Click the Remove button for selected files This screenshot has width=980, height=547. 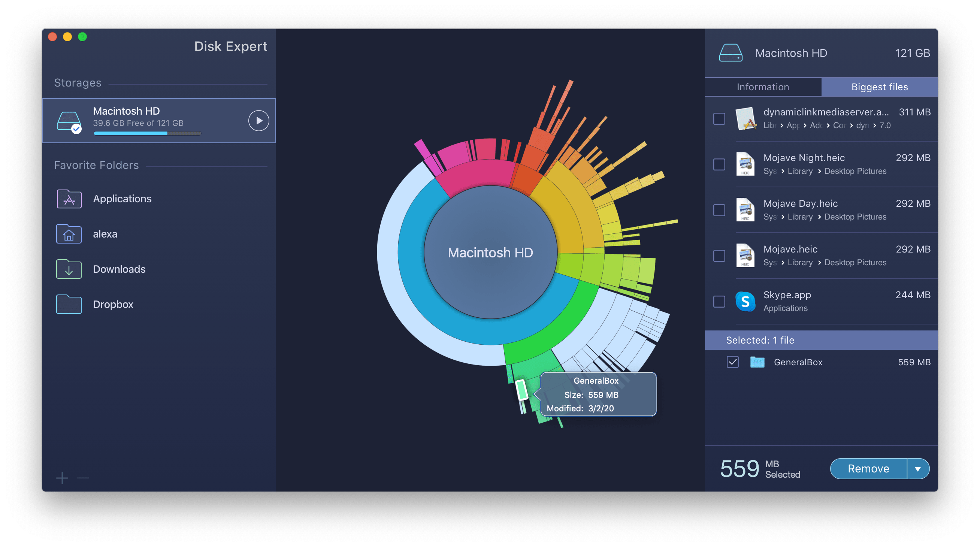(869, 468)
